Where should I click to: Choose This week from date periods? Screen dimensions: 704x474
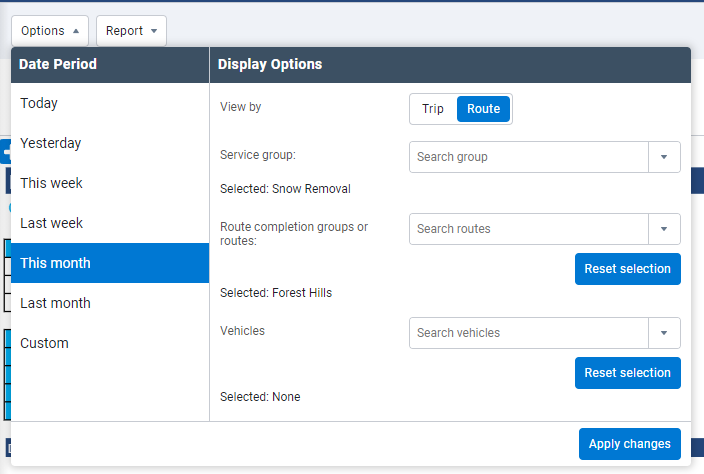110,183
